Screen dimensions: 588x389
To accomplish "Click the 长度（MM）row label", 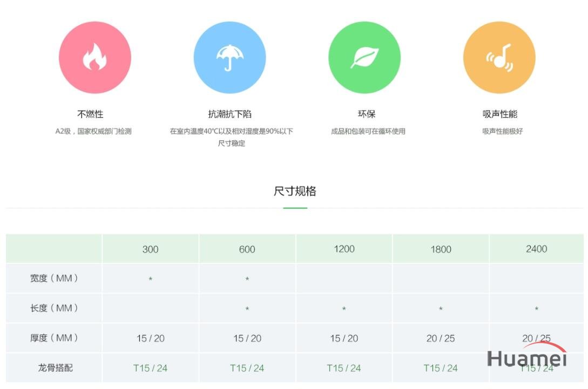I will 54,308.
